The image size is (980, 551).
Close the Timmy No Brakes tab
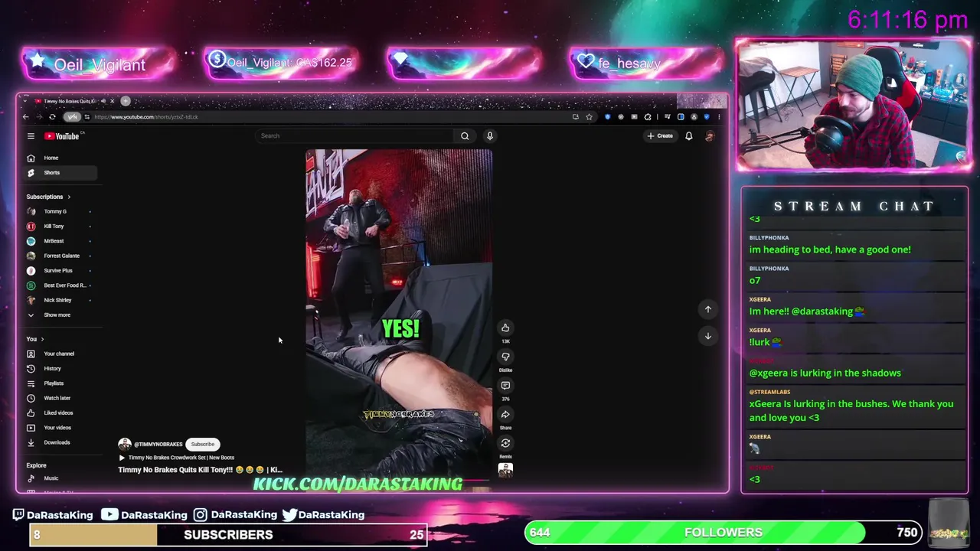[x=112, y=101]
